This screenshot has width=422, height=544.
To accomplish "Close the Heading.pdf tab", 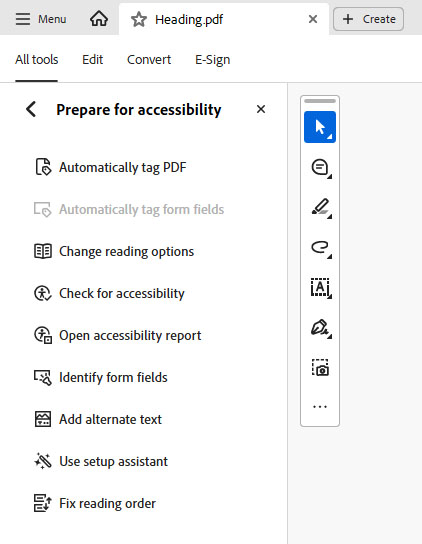I will (313, 19).
